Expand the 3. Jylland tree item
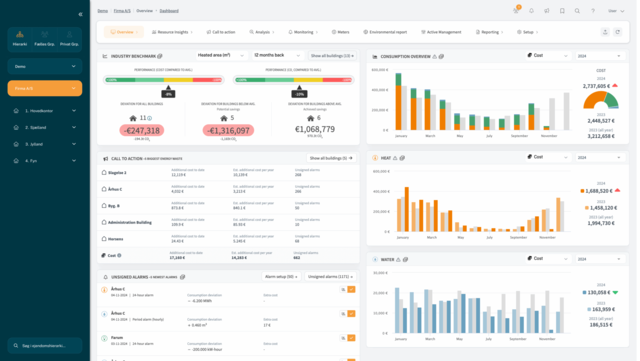This screenshot has width=640, height=361. (x=44, y=144)
